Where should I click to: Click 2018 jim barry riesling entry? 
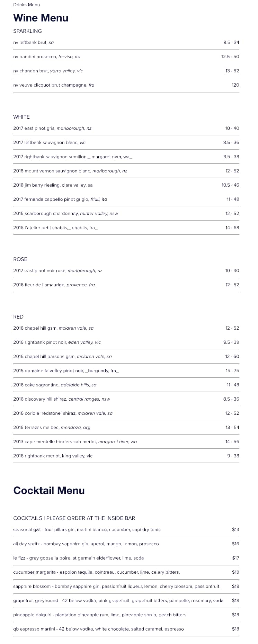pyautogui.click(x=53, y=185)
